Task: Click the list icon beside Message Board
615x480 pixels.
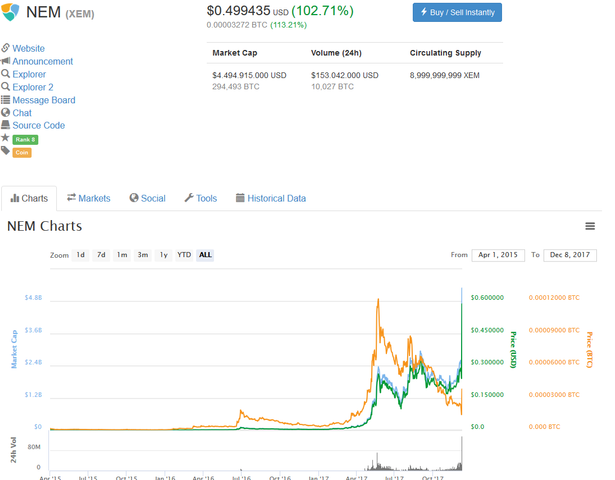Action: coord(5,100)
